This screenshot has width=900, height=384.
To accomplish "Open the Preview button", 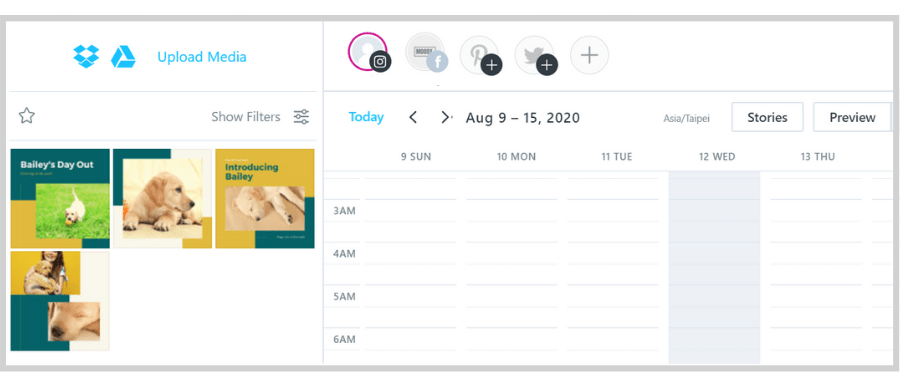I will click(852, 117).
